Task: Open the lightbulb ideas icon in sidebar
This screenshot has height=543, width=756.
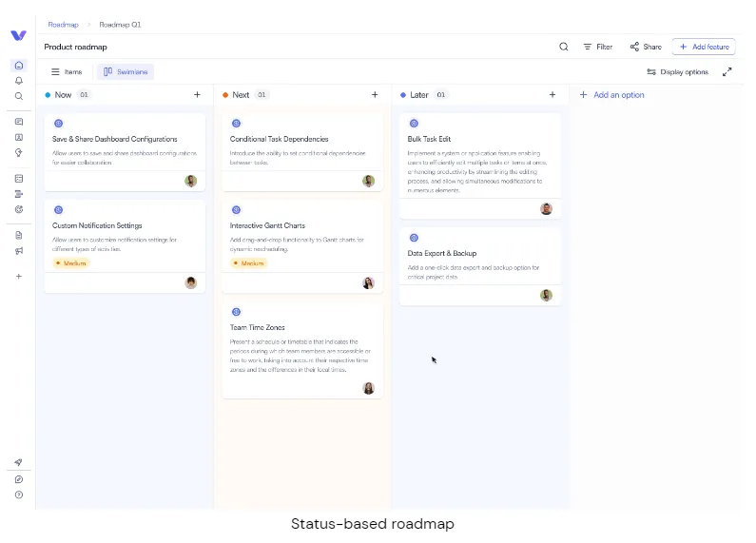Action: coord(19,152)
